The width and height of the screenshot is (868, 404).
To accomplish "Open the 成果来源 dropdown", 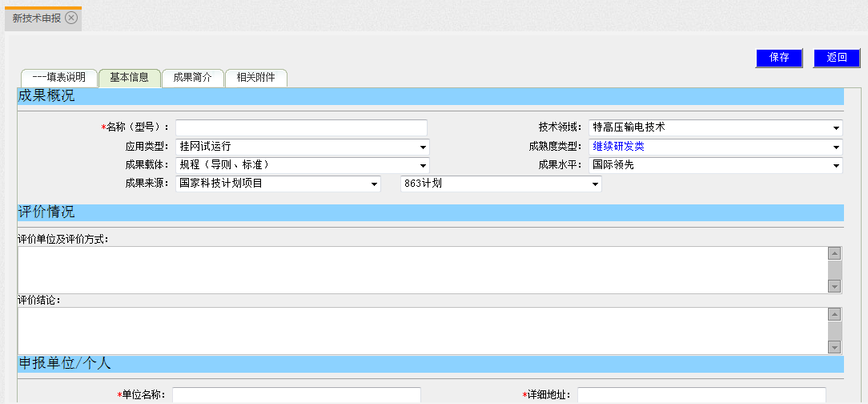I will (x=278, y=184).
